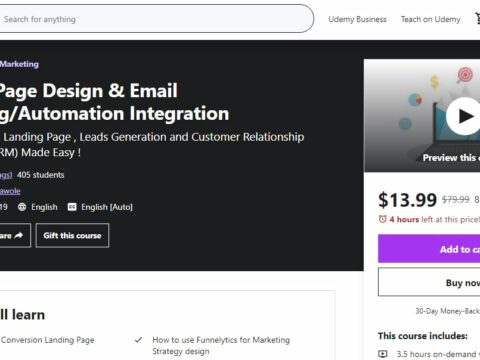The height and width of the screenshot is (360, 480).
Task: Open the instructor name link
Action: (x=10, y=191)
